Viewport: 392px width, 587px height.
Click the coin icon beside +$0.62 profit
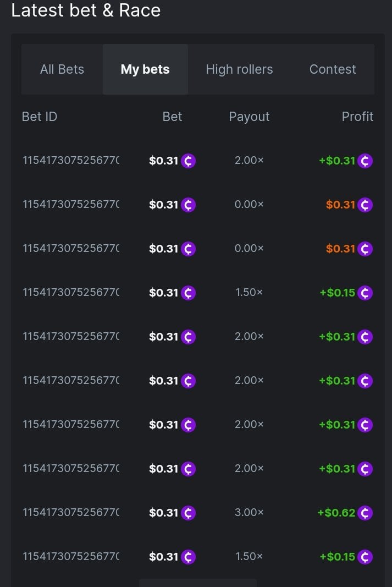[x=365, y=513]
